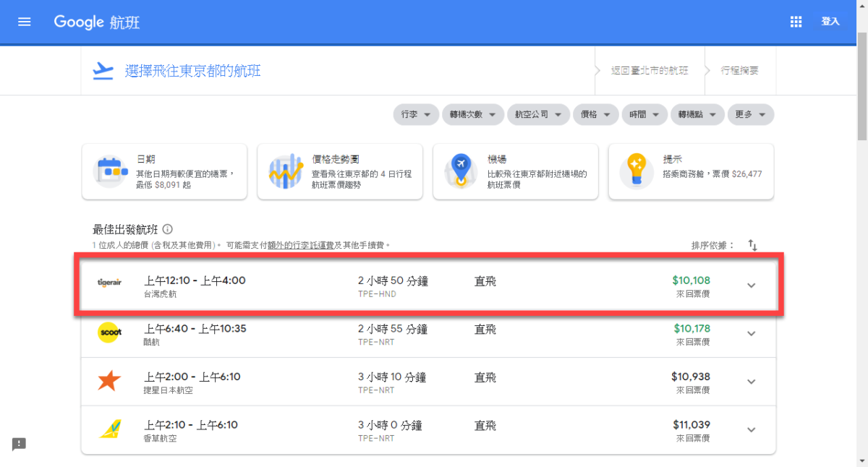Click the 登入 sign-in button
The height and width of the screenshot is (467, 868).
830,22
